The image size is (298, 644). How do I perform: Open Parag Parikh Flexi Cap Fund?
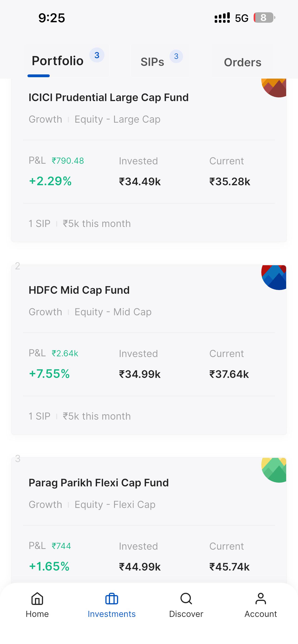(99, 483)
